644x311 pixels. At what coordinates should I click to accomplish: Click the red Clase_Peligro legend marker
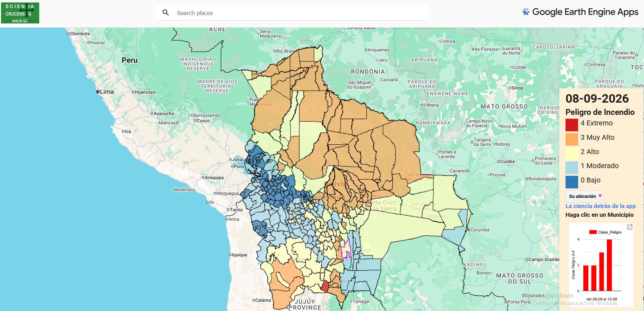pos(593,232)
